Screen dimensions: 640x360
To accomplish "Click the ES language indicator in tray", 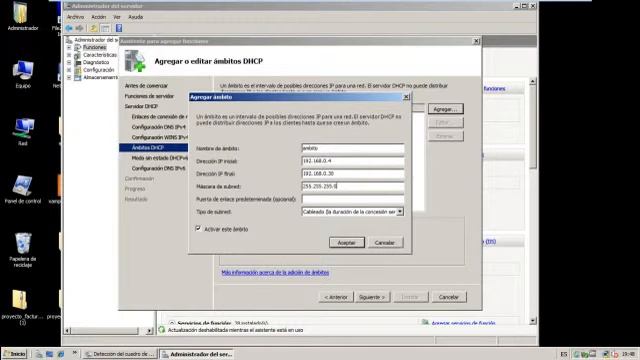I will tap(564, 354).
